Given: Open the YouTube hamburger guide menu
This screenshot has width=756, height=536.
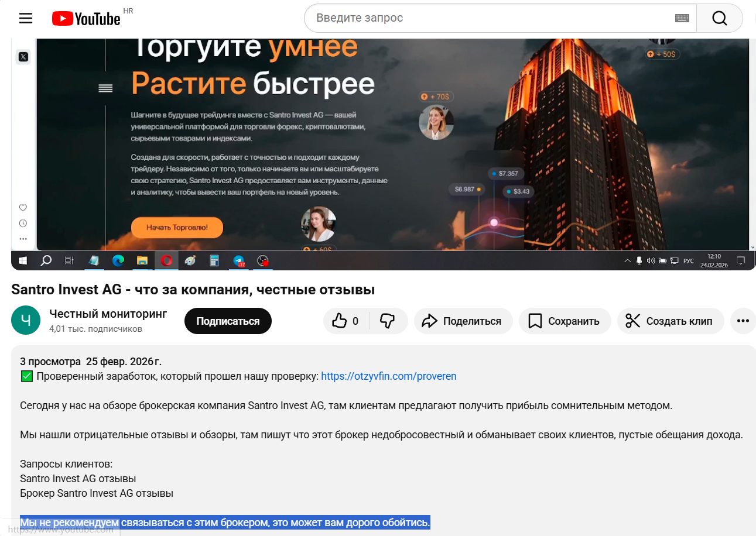Looking at the screenshot, I should 26,18.
